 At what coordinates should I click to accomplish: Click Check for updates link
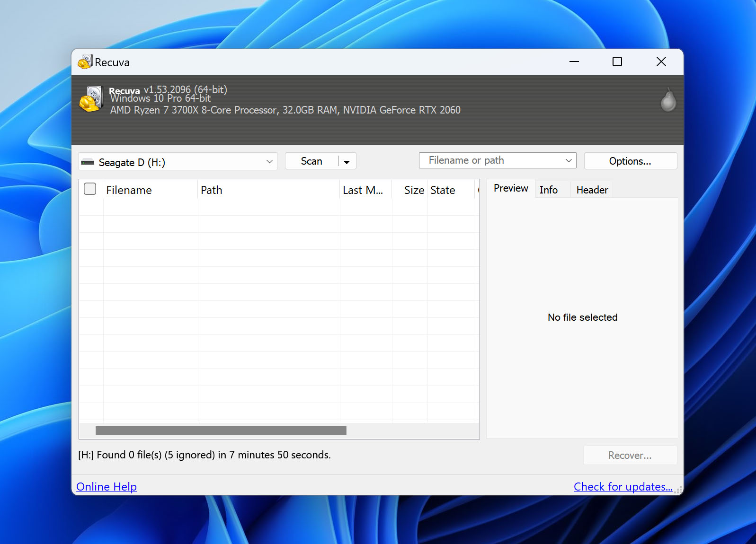pyautogui.click(x=623, y=486)
